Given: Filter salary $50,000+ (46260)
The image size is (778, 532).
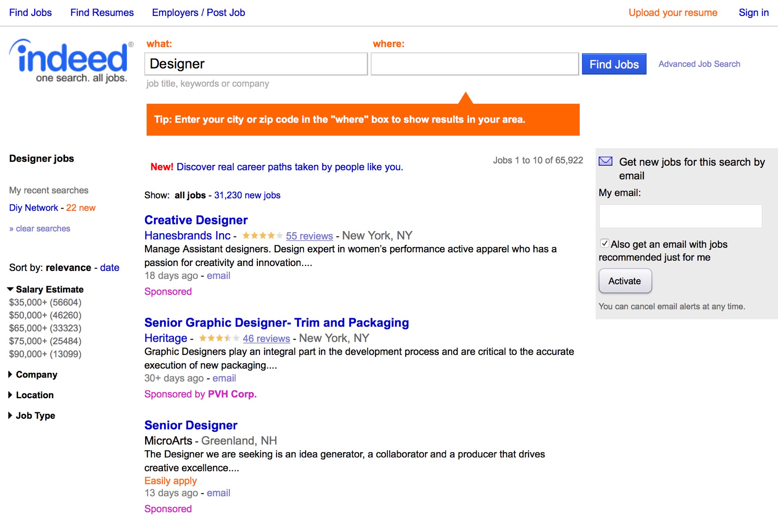Looking at the screenshot, I should [x=45, y=315].
